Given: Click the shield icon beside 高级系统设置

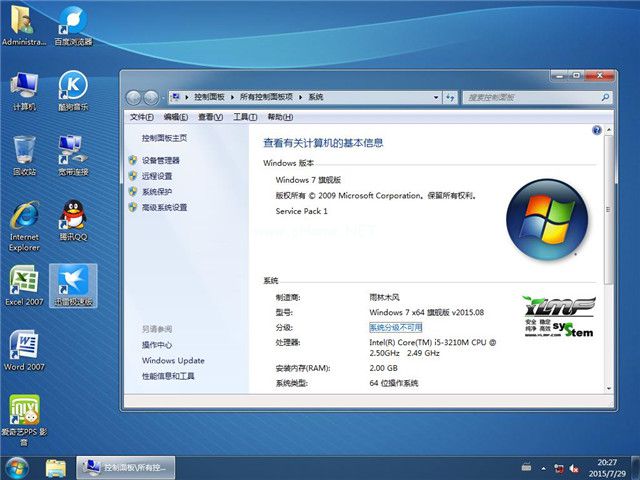Looking at the screenshot, I should pyautogui.click(x=133, y=207).
